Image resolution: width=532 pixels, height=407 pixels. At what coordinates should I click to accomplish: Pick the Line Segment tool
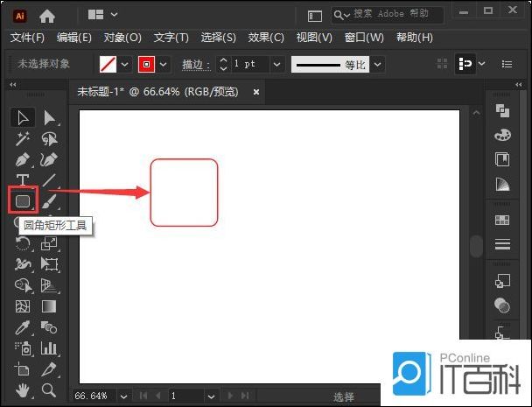[x=50, y=180]
